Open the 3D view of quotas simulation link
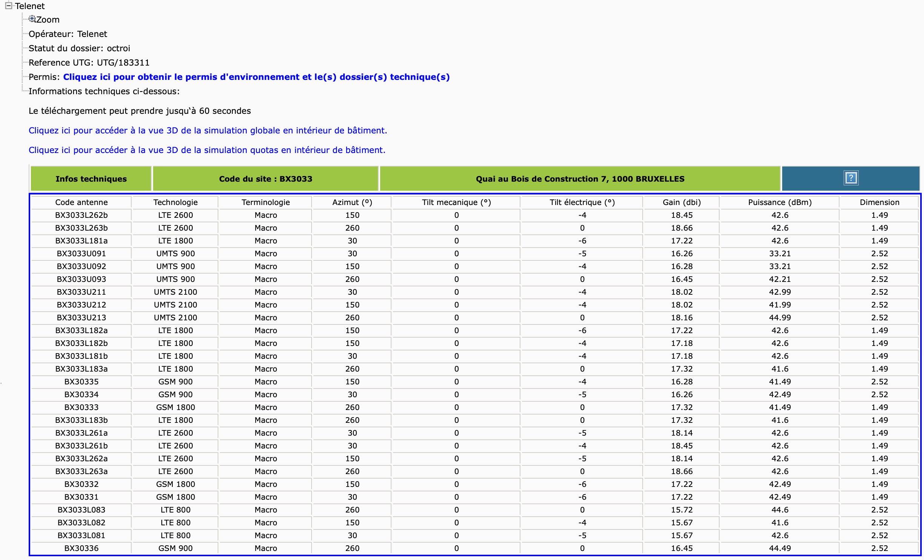The width and height of the screenshot is (924, 560). (x=207, y=150)
